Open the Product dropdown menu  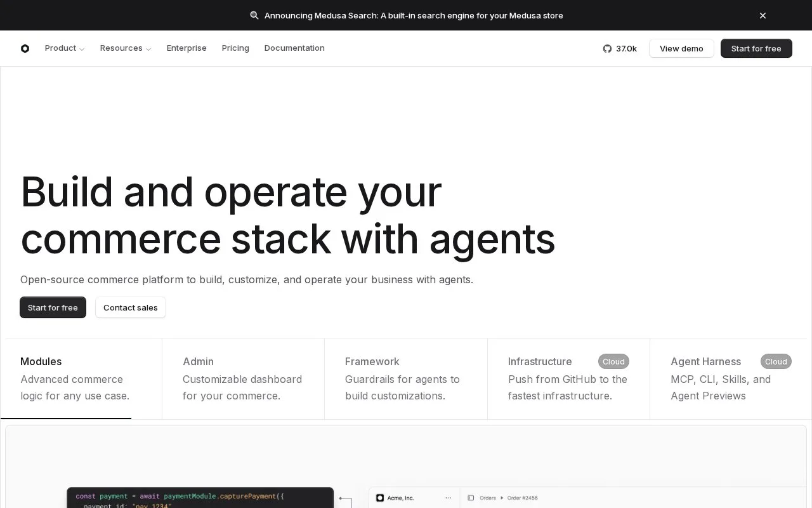(x=65, y=48)
